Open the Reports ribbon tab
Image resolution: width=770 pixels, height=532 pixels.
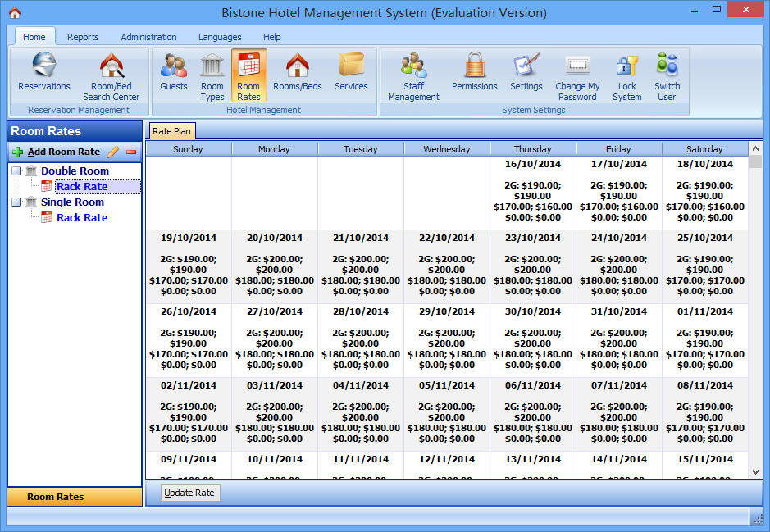coord(83,37)
